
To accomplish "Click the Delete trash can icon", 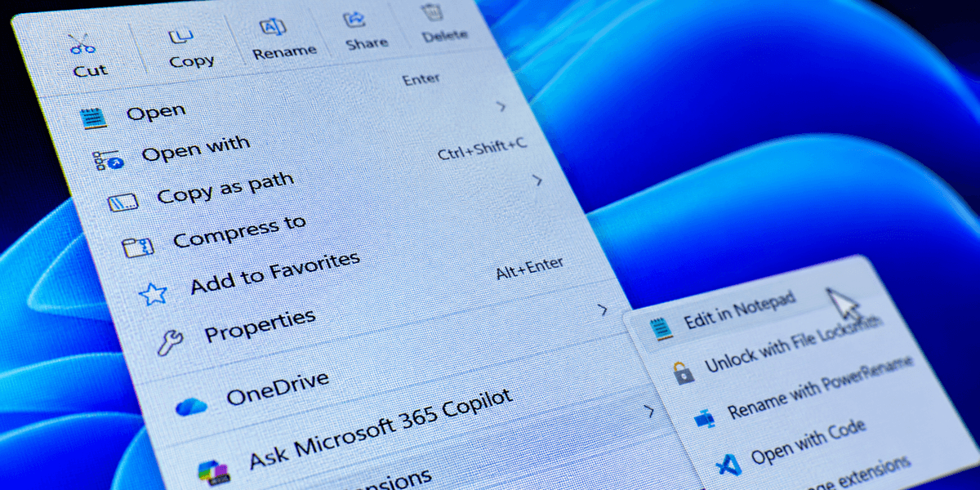I will (432, 11).
